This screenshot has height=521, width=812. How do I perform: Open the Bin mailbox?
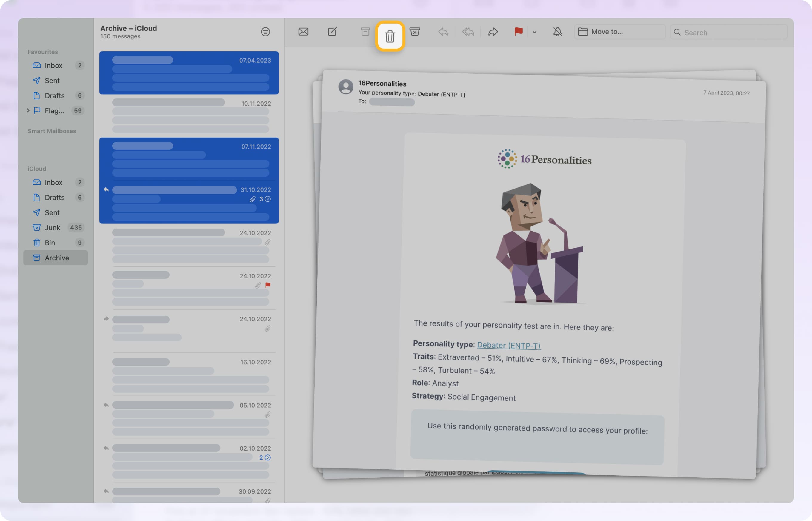[x=56, y=243]
